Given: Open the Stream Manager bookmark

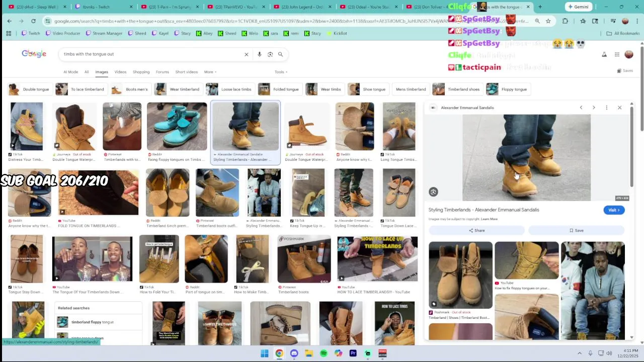Looking at the screenshot, I should (104, 33).
